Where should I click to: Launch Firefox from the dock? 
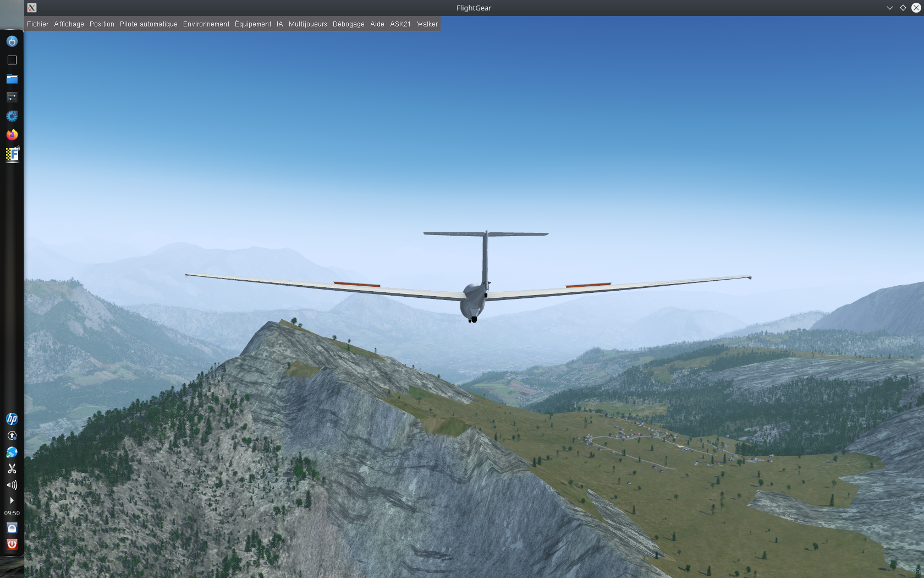[x=12, y=135]
